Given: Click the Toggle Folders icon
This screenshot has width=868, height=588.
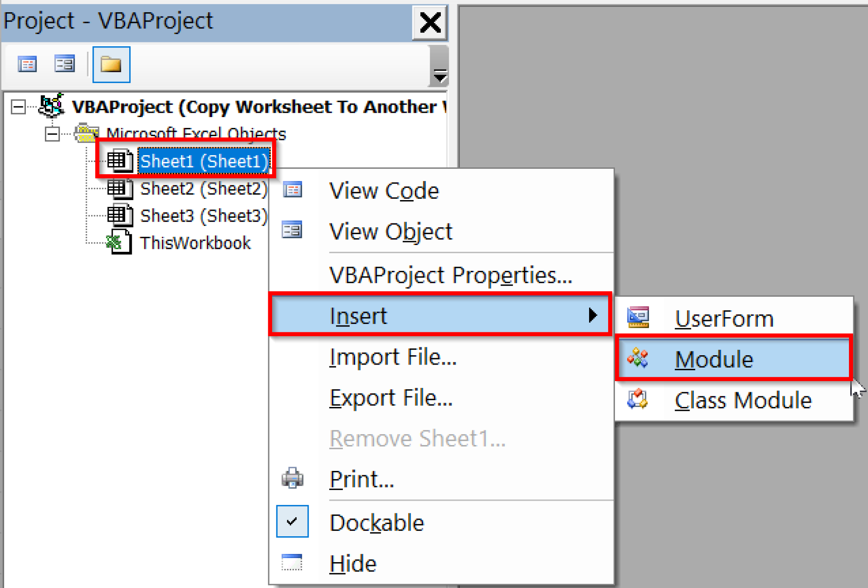Looking at the screenshot, I should click(x=111, y=64).
